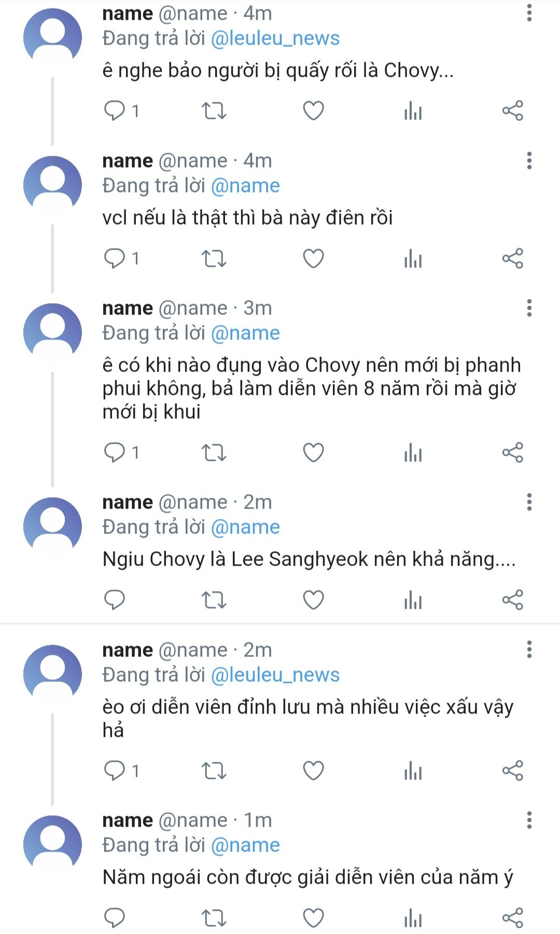Image resolution: width=560 pixels, height=934 pixels.
Task: Open more options on the 1m tweet
Action: (x=529, y=820)
